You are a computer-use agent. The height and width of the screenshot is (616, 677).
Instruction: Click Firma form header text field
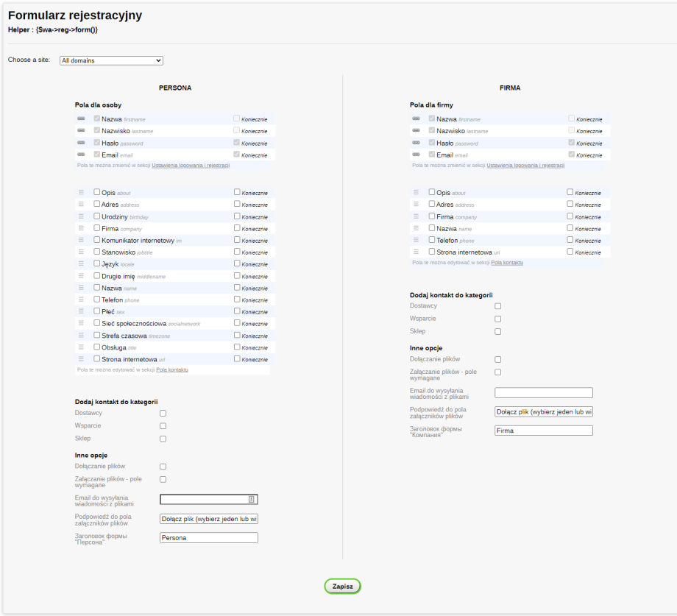543,431
